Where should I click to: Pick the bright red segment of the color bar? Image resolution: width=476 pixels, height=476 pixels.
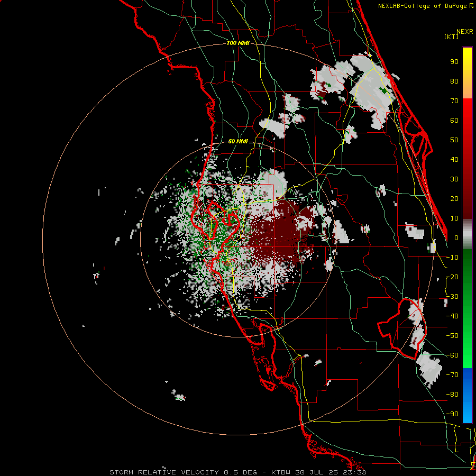tap(467, 111)
